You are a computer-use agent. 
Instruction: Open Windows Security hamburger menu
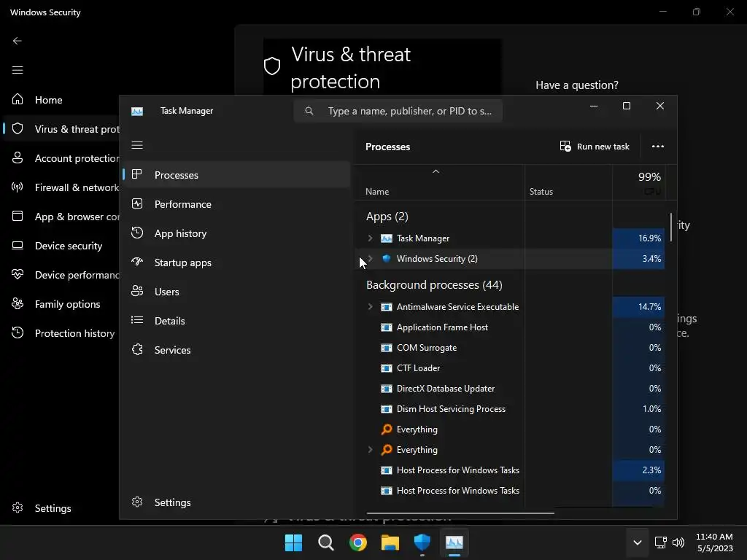(18, 70)
